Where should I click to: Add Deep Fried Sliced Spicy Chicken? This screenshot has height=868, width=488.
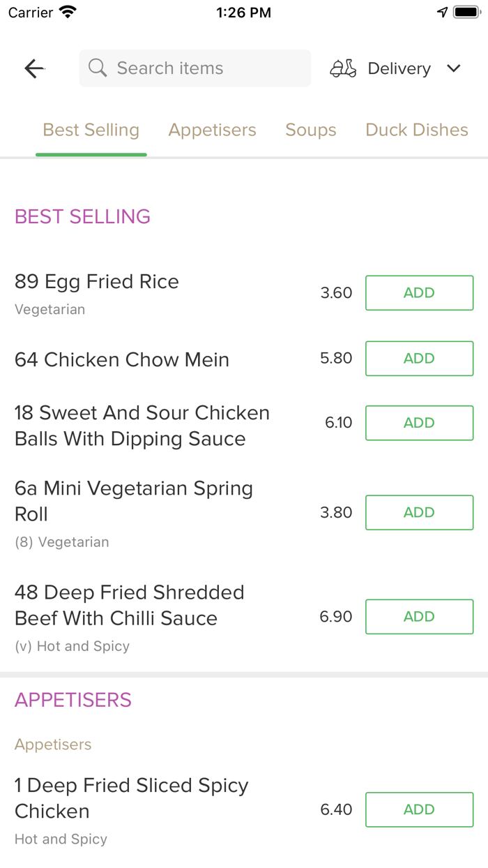419,809
